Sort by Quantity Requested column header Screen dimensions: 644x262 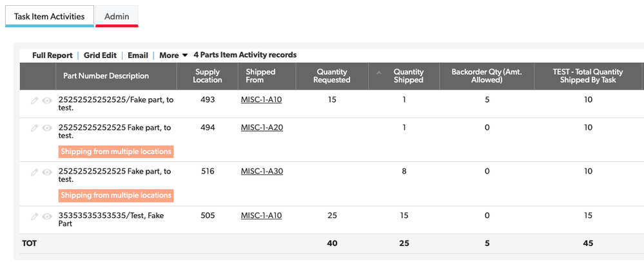click(331, 76)
